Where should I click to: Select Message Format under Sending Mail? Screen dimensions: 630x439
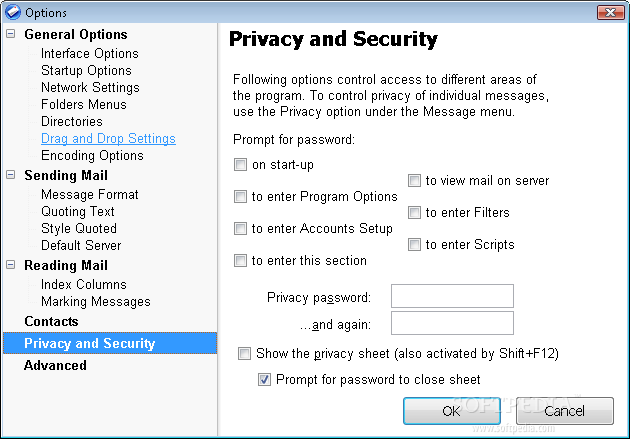click(90, 195)
